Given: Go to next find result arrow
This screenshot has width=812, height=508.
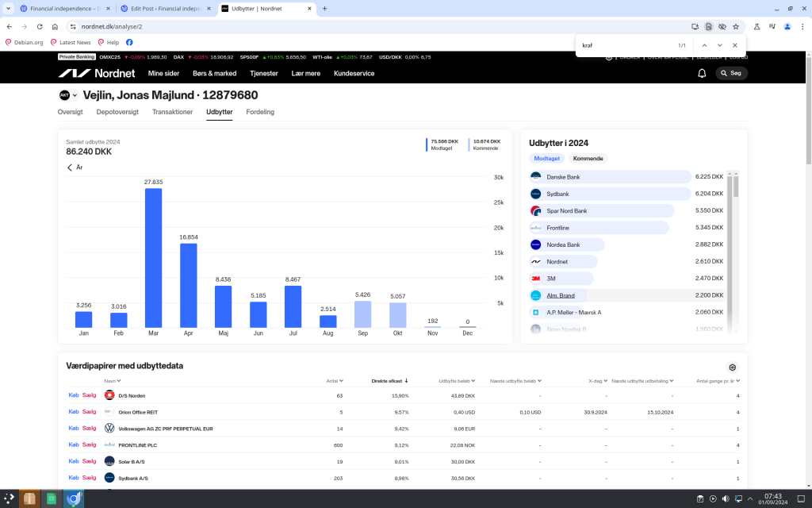Looking at the screenshot, I should 720,45.
